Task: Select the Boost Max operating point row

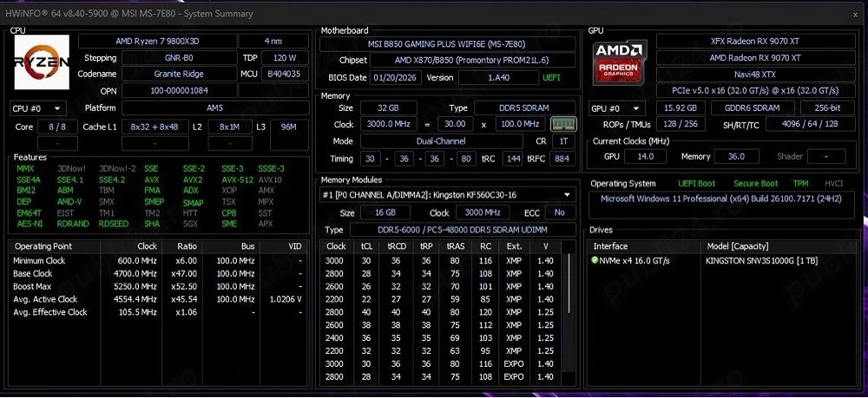Action: [156, 286]
